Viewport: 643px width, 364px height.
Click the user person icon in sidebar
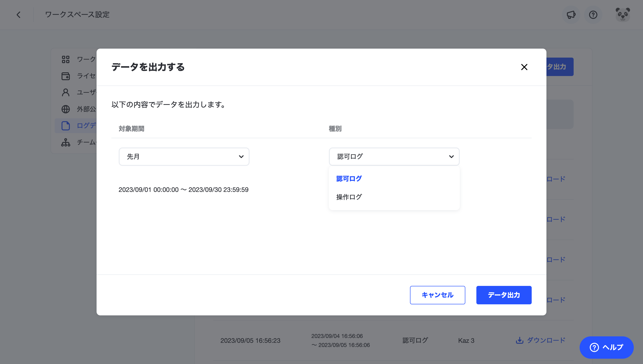[65, 93]
